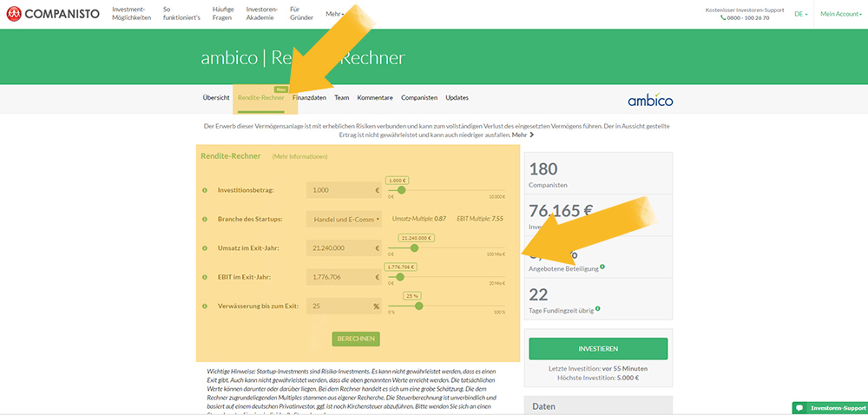Open the Mehr Informationen link

click(x=299, y=156)
